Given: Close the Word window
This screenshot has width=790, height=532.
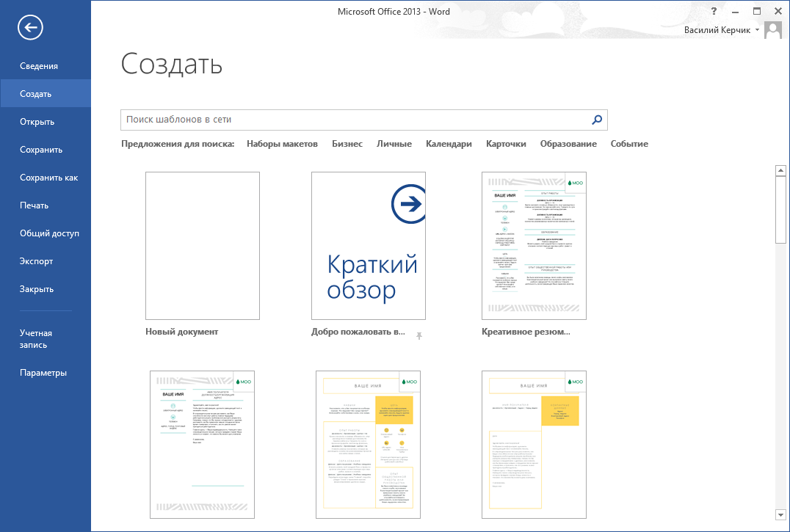Looking at the screenshot, I should pos(778,11).
